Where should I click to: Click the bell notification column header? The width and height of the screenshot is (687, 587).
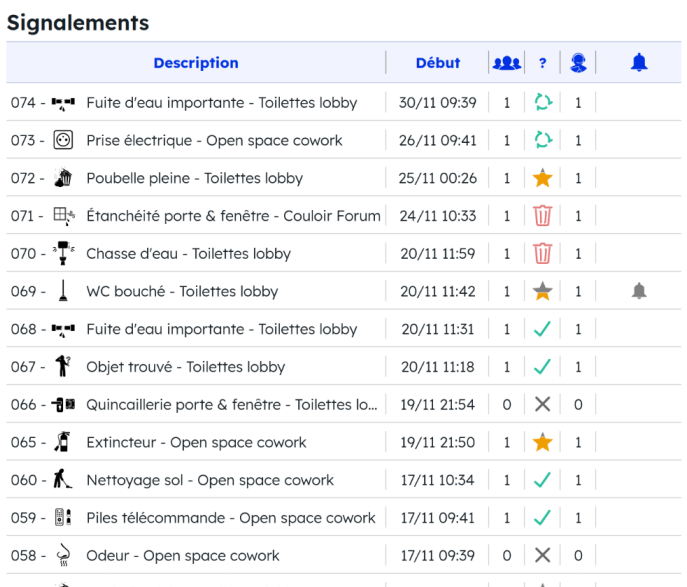coord(639,63)
